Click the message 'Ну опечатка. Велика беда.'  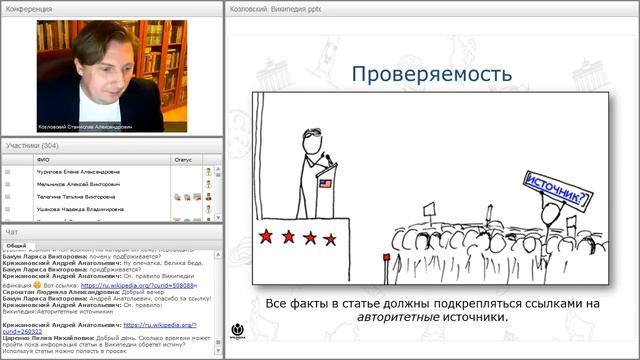point(163,263)
